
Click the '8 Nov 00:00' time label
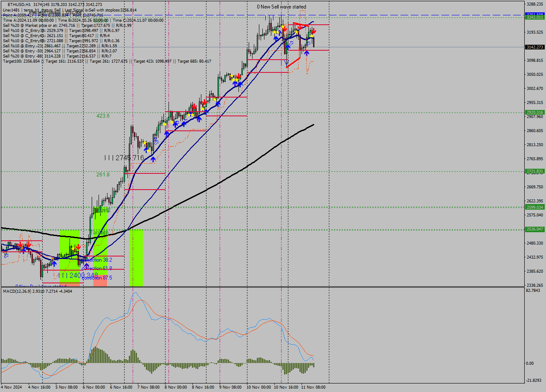176,387
